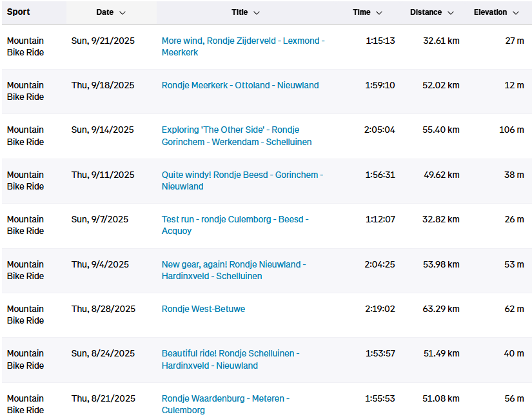Screen dimensions: 532x419
Task: Sort activities by the Date column chevron
Action: 123,13
